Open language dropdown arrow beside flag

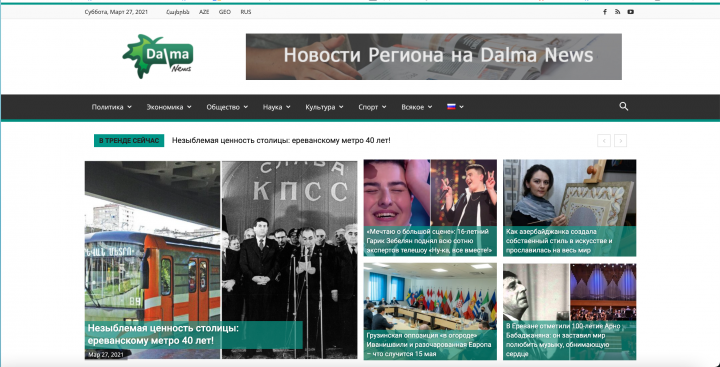click(461, 107)
